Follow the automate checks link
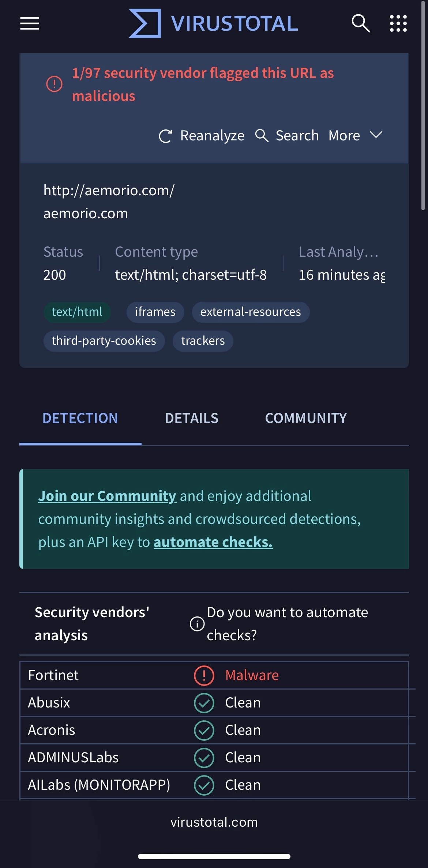The width and height of the screenshot is (428, 868). (x=213, y=542)
